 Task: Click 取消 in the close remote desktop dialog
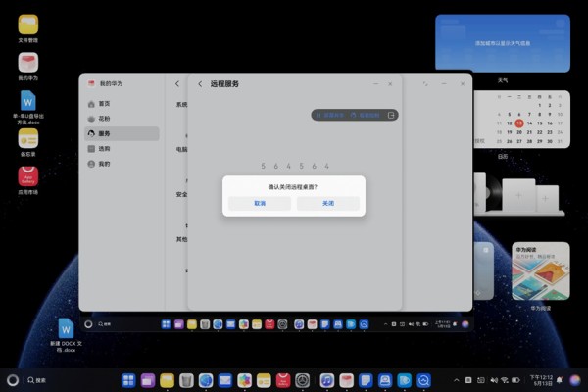coord(260,203)
